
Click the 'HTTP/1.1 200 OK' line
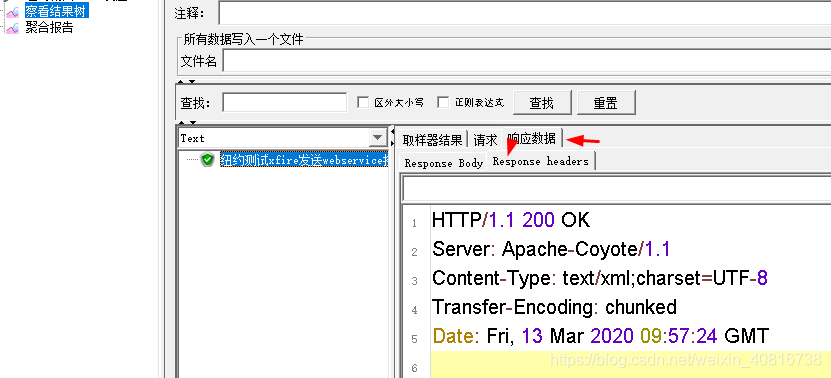coord(511,219)
